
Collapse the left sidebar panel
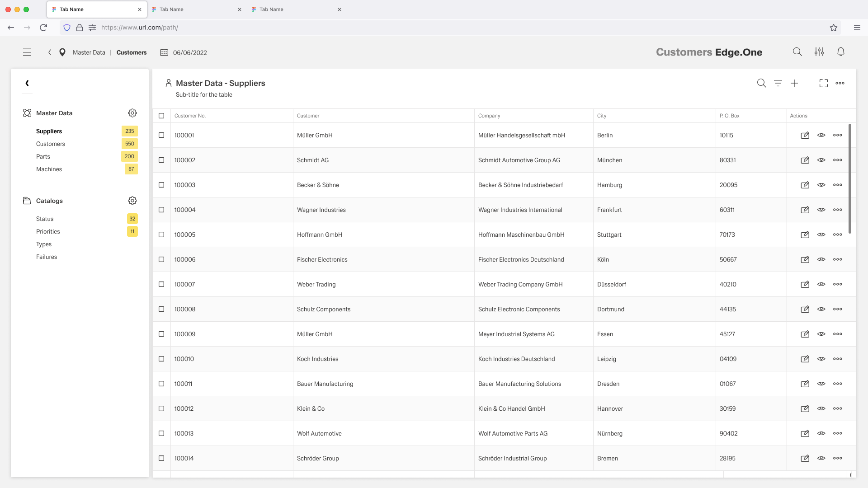pos(27,83)
